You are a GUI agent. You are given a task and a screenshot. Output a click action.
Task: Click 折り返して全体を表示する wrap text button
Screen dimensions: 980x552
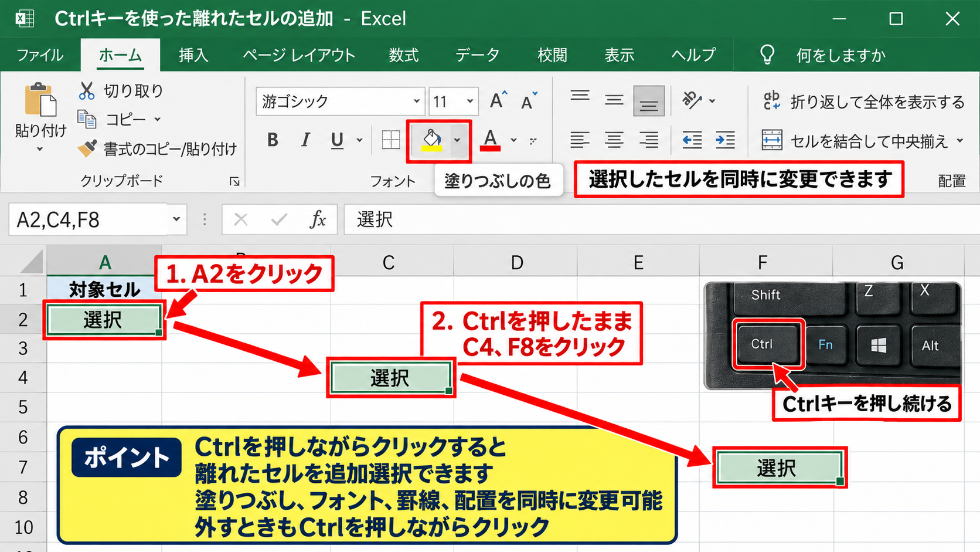coord(863,101)
